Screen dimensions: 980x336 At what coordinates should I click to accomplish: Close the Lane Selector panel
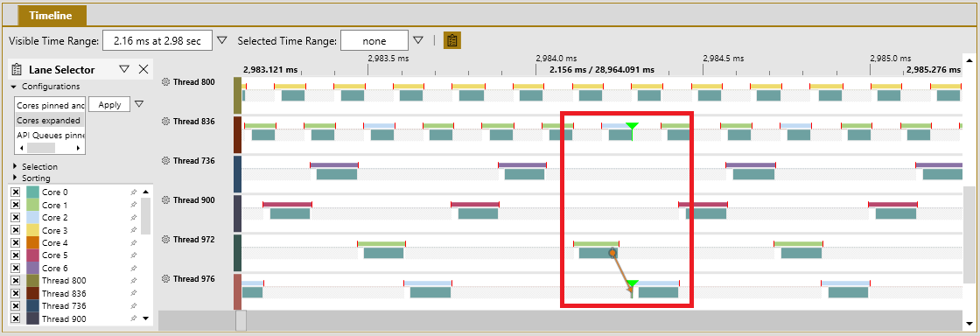click(143, 69)
